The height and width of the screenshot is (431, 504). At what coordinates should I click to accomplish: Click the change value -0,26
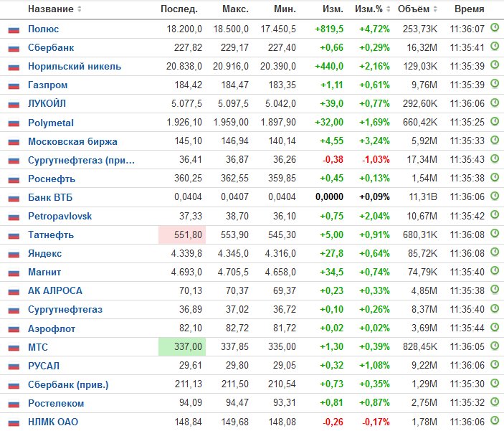pos(333,422)
